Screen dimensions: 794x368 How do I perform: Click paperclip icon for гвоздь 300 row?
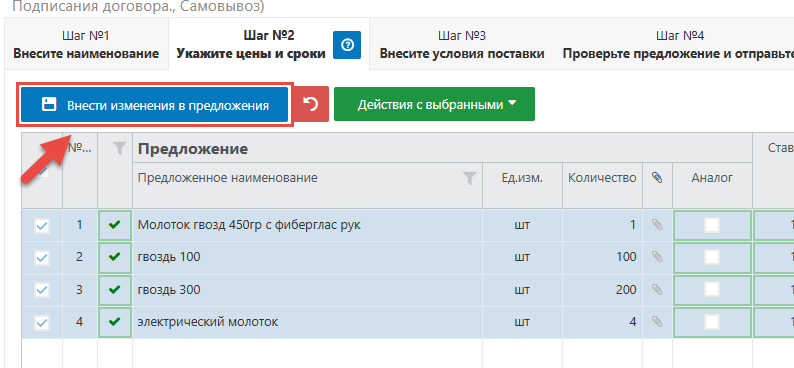657,290
